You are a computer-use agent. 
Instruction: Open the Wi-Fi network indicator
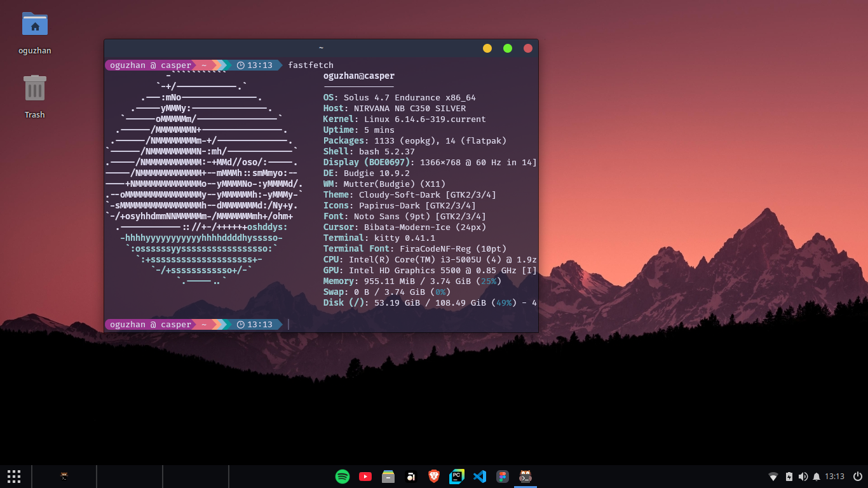[773, 476]
